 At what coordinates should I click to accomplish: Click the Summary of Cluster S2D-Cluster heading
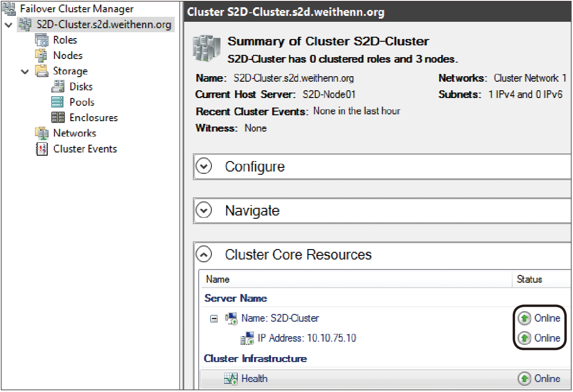[328, 41]
